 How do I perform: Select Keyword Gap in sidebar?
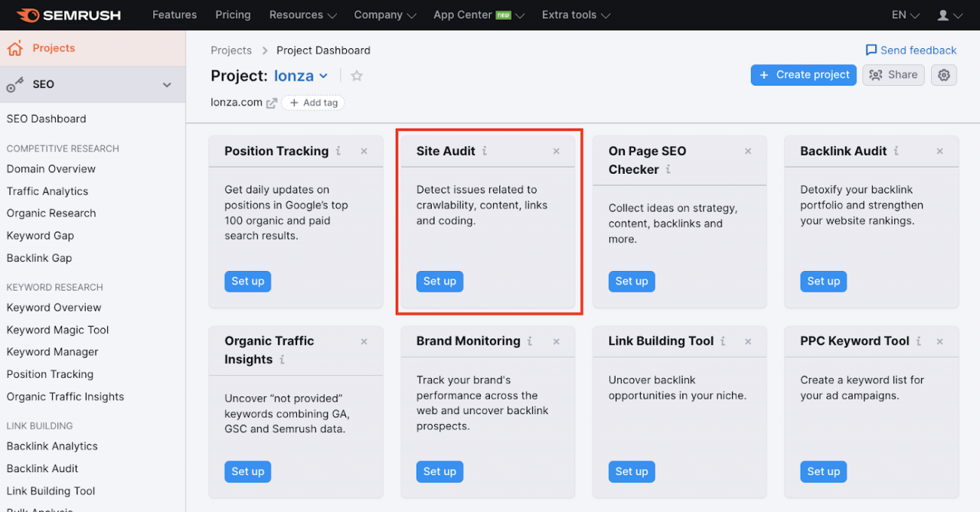pos(41,236)
